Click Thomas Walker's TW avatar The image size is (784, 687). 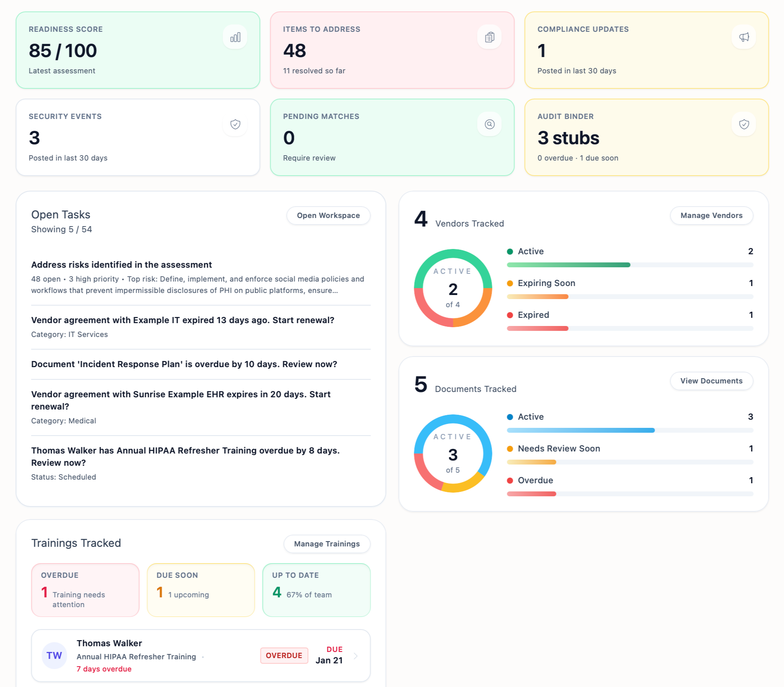[54, 655]
